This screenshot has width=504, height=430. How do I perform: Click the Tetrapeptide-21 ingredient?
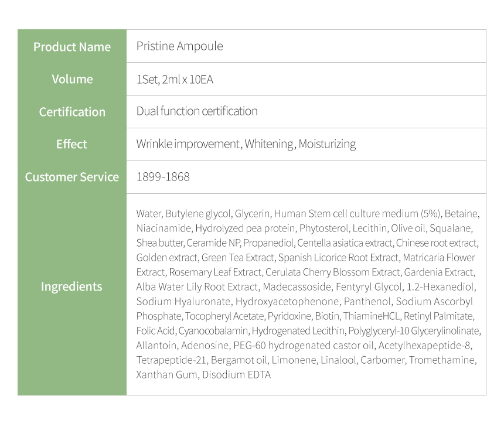tap(171, 360)
